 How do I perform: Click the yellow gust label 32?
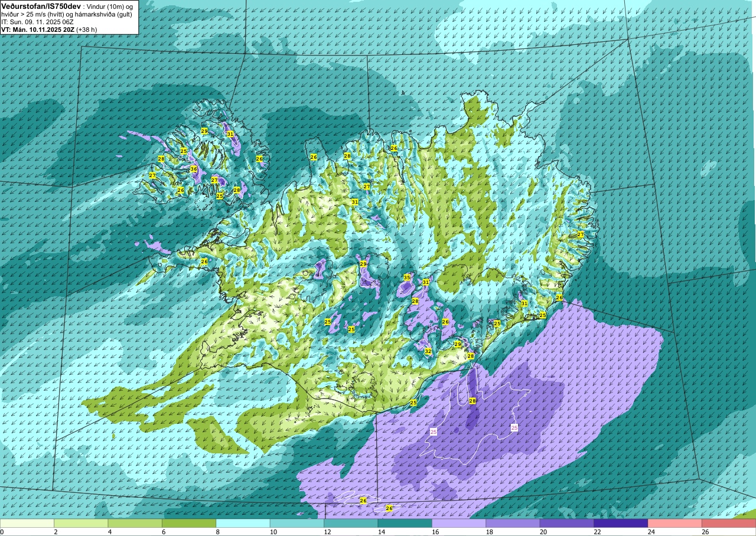tap(428, 351)
